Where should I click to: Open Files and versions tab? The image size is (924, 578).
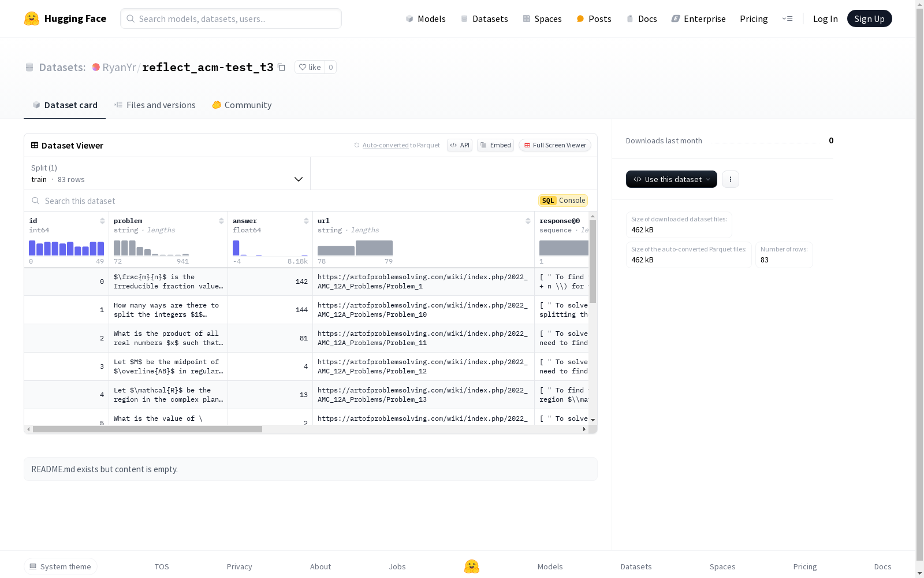(x=155, y=105)
